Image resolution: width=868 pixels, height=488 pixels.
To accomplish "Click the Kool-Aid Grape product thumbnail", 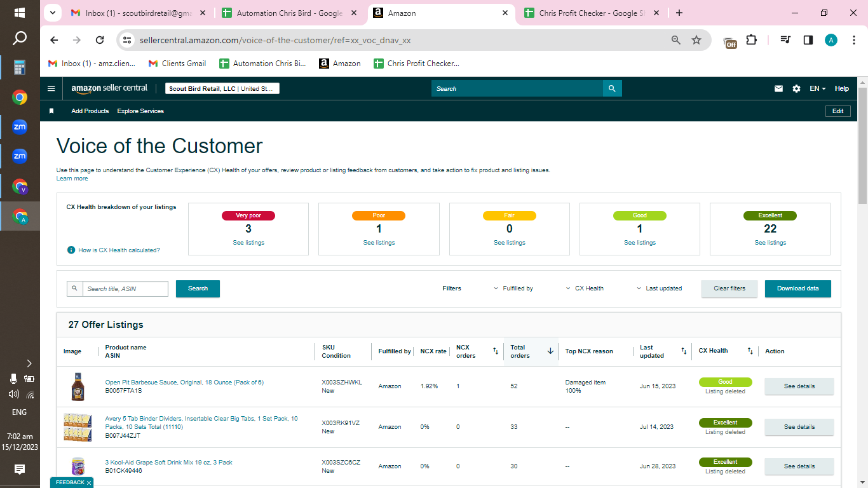I will [x=78, y=466].
